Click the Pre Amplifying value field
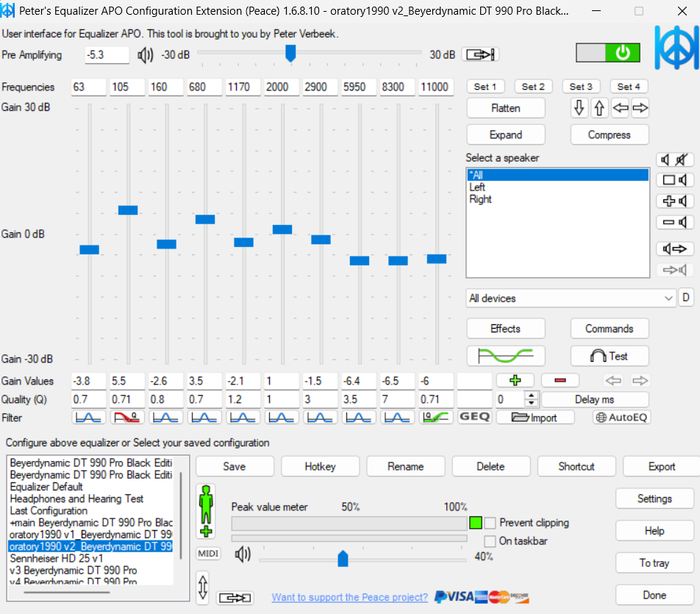 point(107,55)
